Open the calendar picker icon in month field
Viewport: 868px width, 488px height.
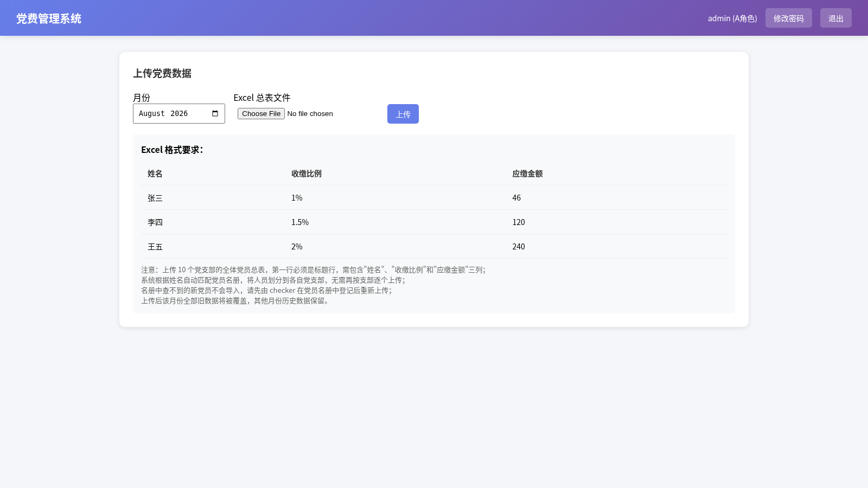point(215,113)
